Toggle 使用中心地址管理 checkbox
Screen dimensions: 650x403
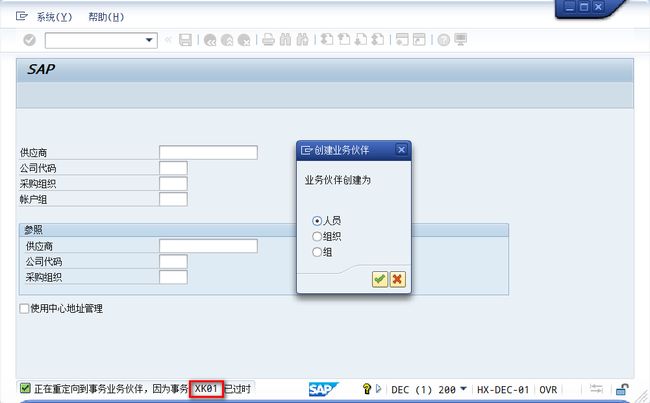pyautogui.click(x=24, y=308)
